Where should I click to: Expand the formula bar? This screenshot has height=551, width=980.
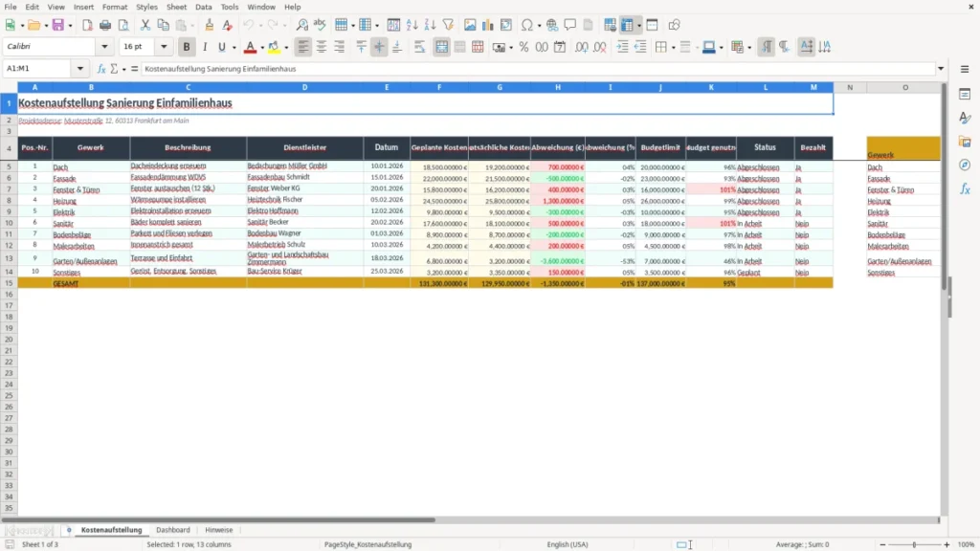click(941, 69)
